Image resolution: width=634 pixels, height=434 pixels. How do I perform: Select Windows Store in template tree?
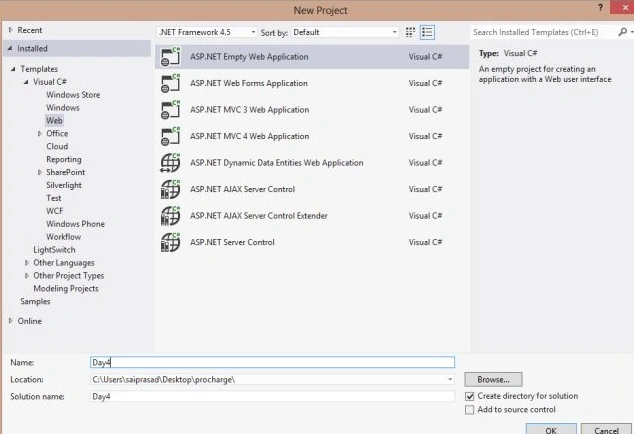pyautogui.click(x=73, y=95)
